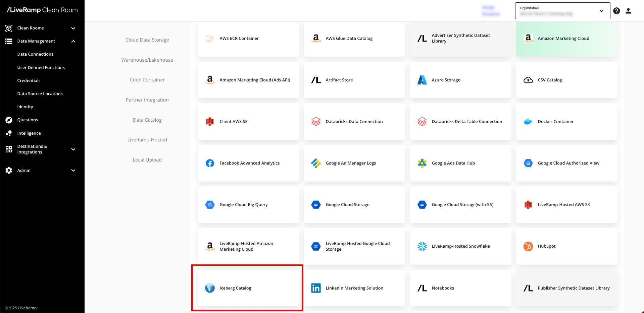Open Data Connections in the sidebar
The image size is (644, 313).
(x=35, y=54)
